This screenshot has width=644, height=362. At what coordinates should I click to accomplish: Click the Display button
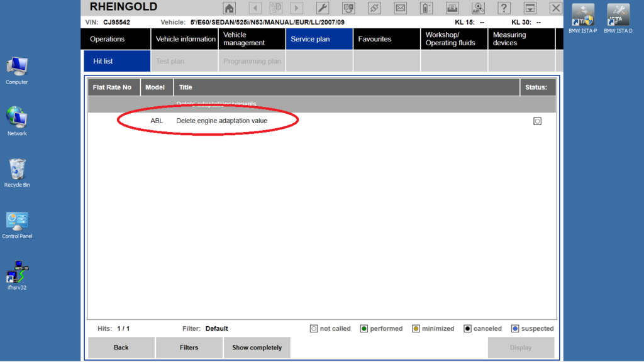click(521, 348)
